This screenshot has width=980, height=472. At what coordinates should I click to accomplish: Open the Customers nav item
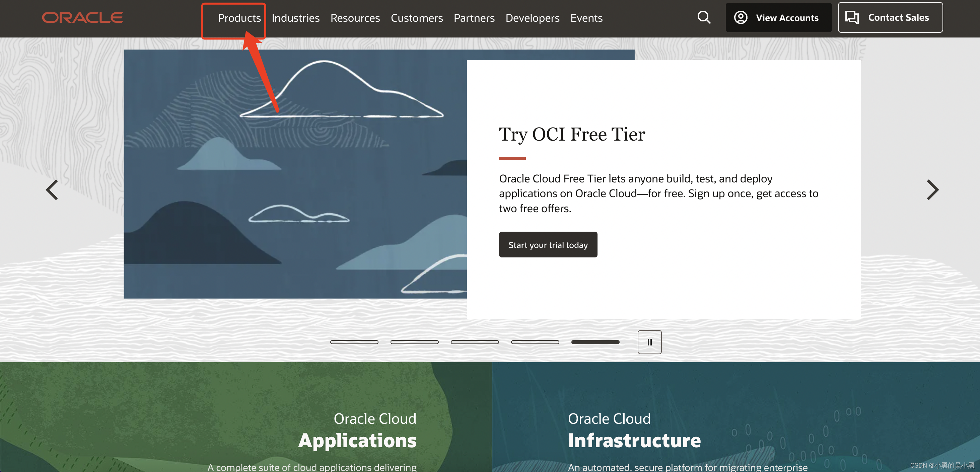pyautogui.click(x=417, y=18)
